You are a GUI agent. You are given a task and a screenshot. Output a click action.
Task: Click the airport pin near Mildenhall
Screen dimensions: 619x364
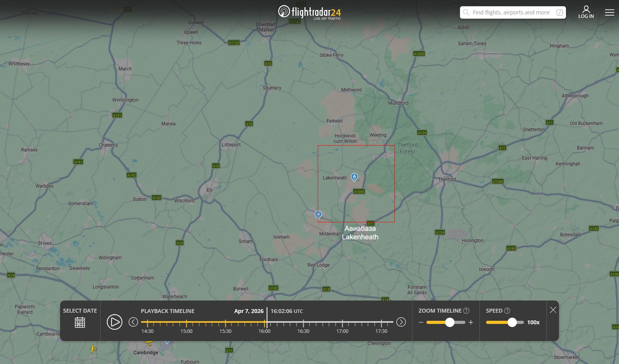click(x=318, y=215)
